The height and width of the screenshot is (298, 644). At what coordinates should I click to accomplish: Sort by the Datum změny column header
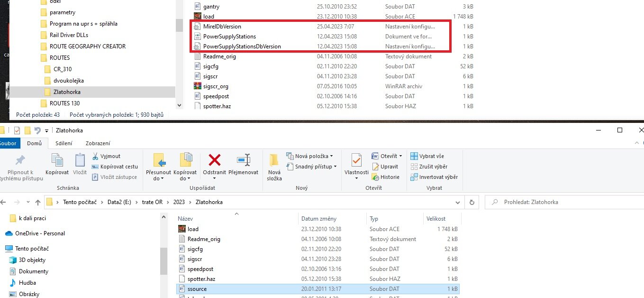[319, 219]
